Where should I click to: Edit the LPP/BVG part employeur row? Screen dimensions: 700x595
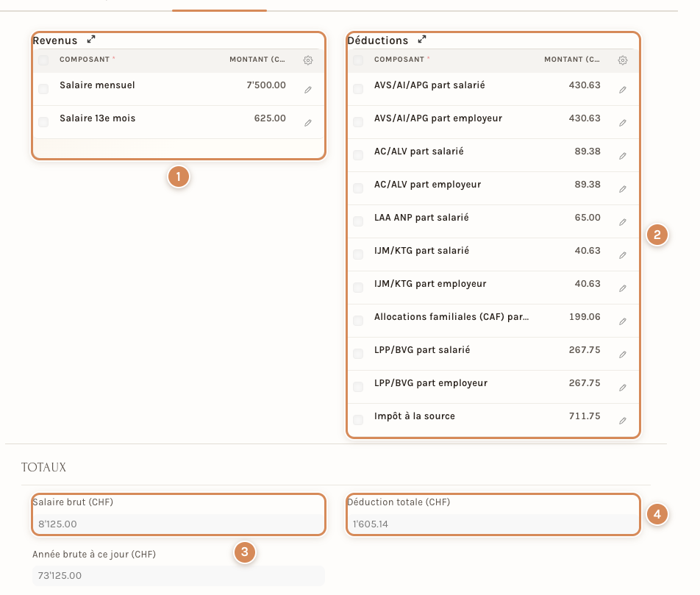click(623, 388)
